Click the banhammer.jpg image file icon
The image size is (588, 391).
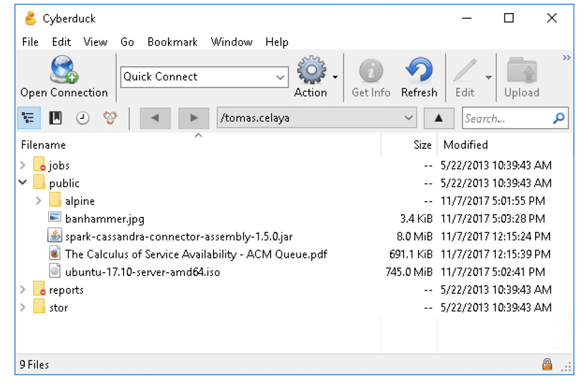55,217
